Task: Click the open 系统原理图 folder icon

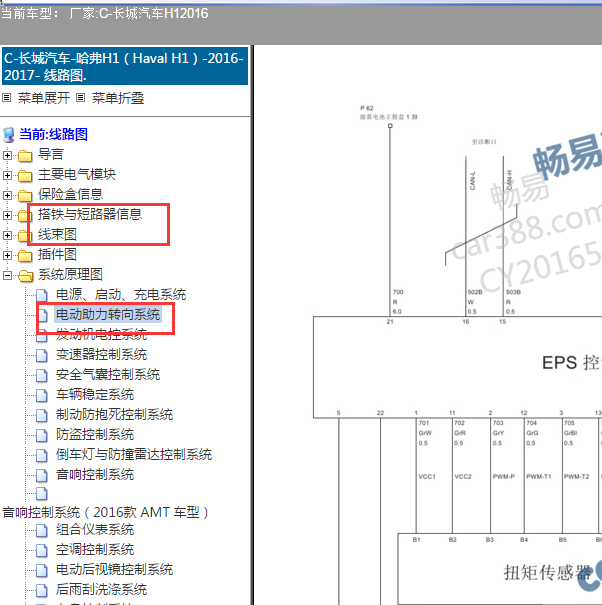Action: point(25,275)
